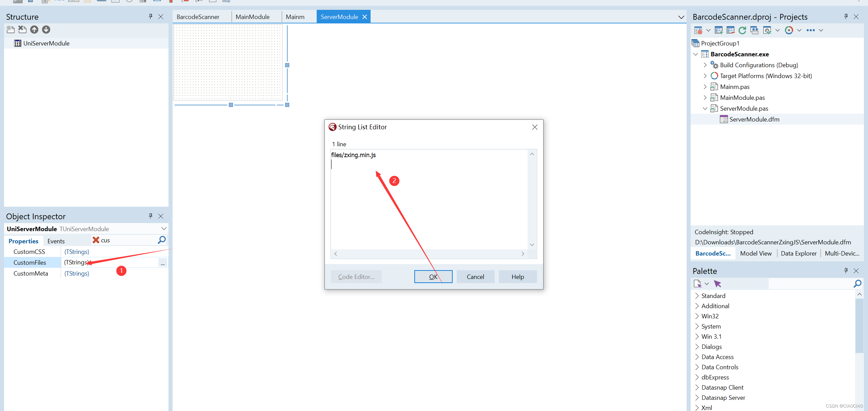Open UniServerModule component selector dropdown

pos(164,228)
